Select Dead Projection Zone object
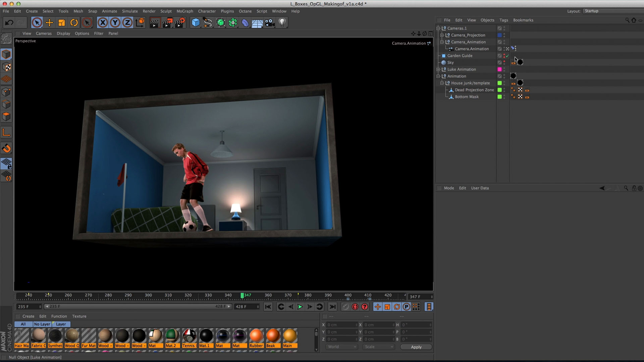The width and height of the screenshot is (644, 362). (474, 90)
